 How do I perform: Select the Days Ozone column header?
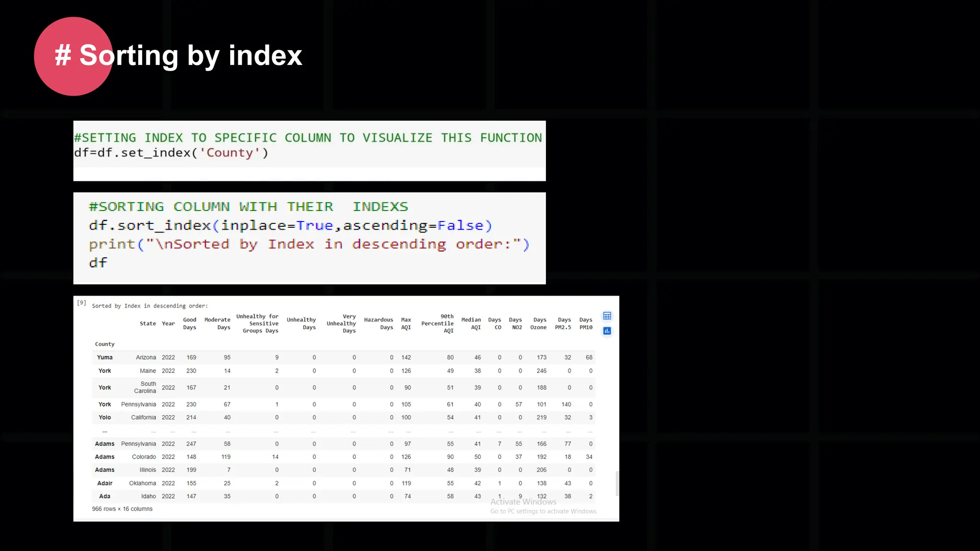538,324
